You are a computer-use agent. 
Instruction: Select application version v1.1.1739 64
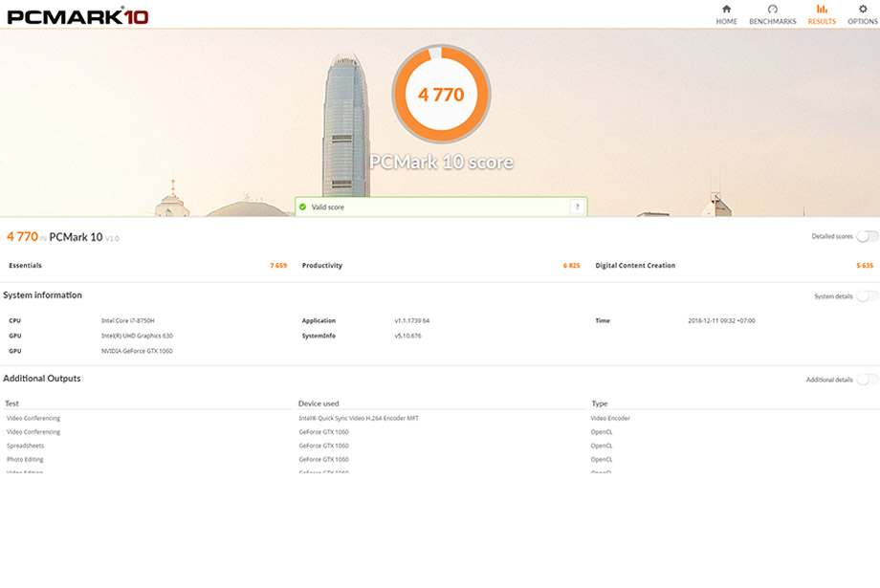[x=412, y=321]
